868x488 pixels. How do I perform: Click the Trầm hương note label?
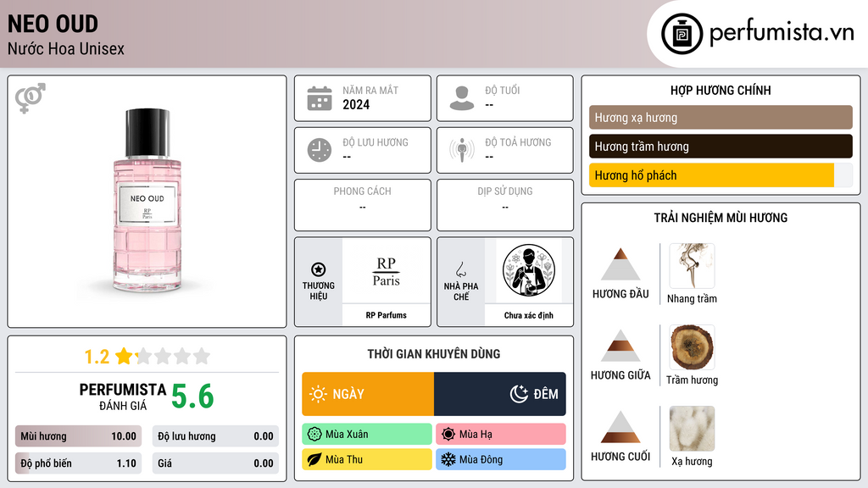point(692,380)
